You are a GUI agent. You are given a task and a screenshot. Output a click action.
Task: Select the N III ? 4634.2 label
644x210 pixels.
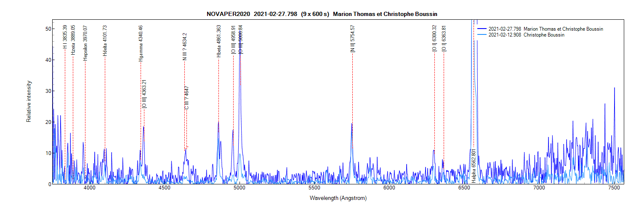click(x=184, y=47)
